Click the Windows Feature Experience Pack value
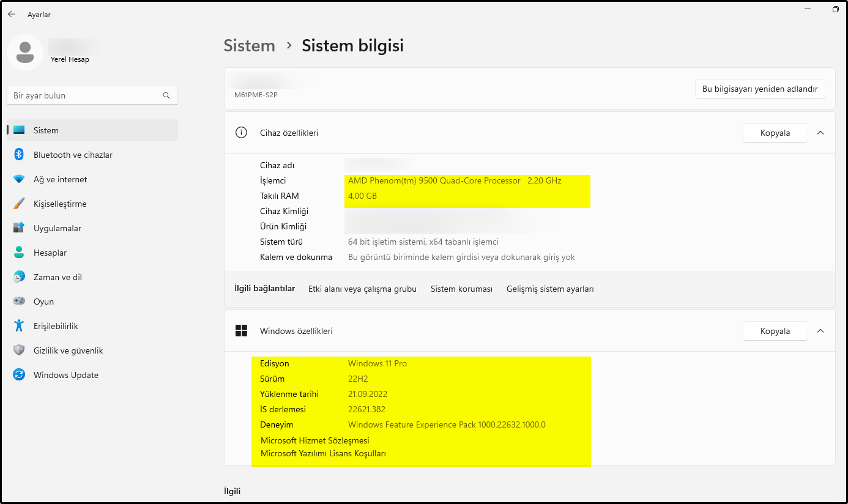 (x=447, y=424)
